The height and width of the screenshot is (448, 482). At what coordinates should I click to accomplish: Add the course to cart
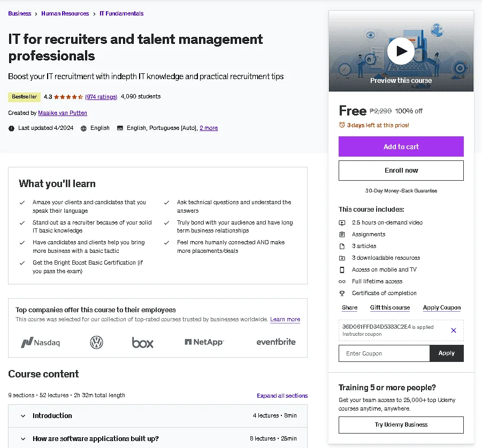[x=401, y=146]
